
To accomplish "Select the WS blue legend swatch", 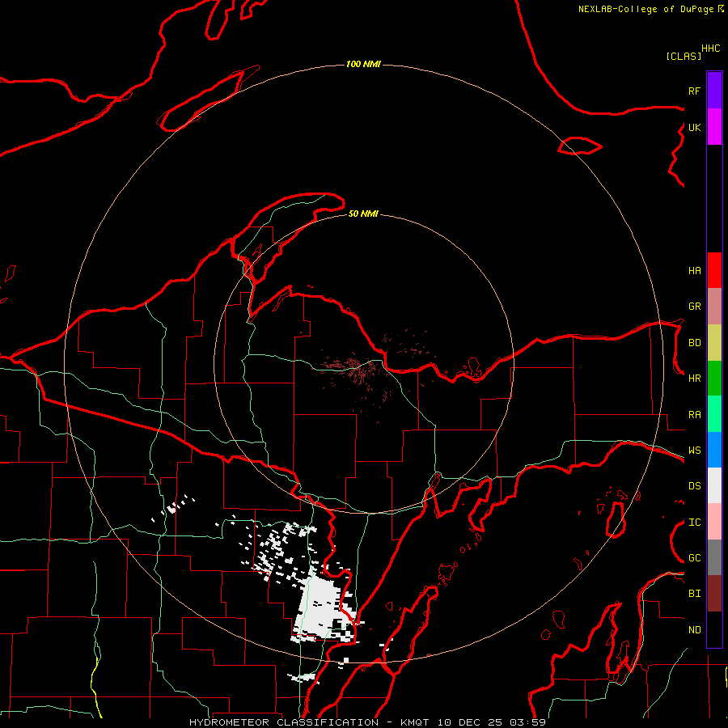I will [714, 450].
